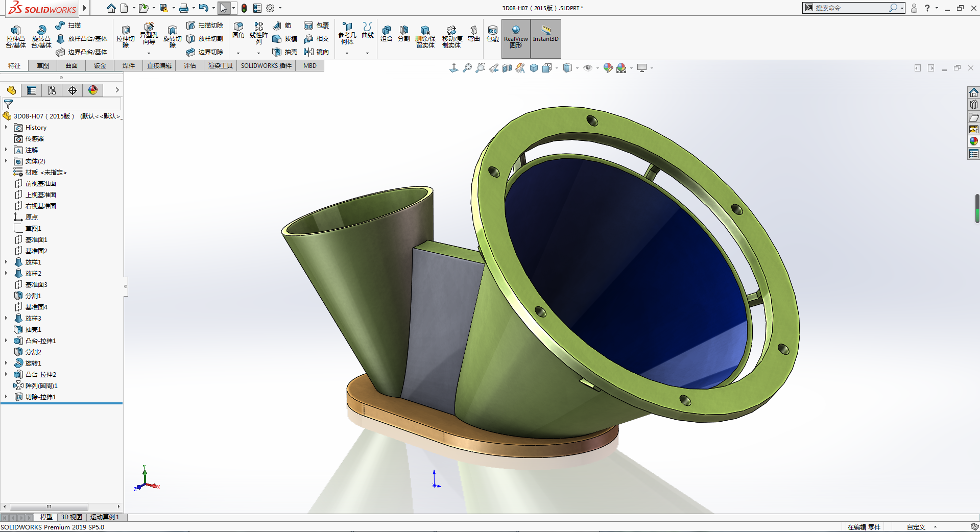Open the 参考几何体 reference geometry tool
980x532 pixels.
tap(347, 33)
